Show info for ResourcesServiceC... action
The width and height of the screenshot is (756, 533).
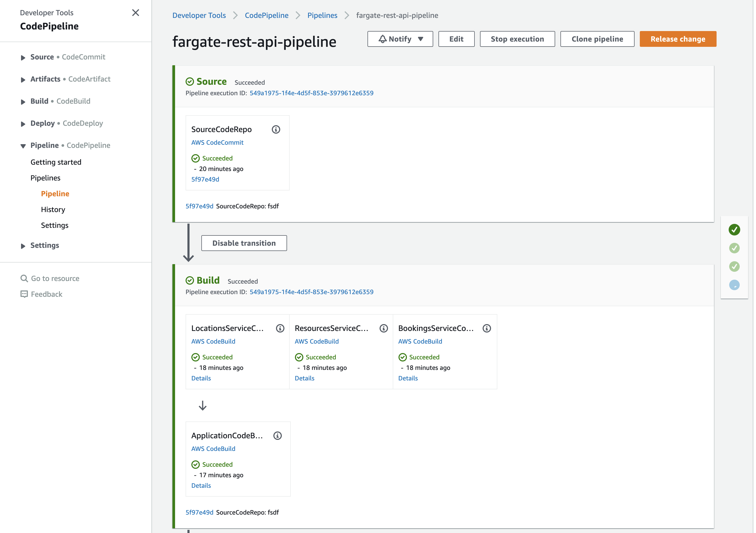tap(384, 328)
